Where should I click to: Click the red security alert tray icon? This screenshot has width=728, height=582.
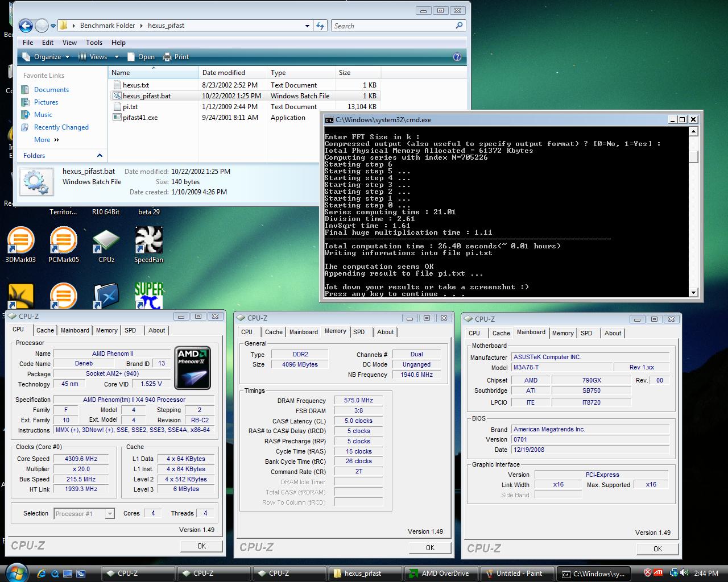648,573
